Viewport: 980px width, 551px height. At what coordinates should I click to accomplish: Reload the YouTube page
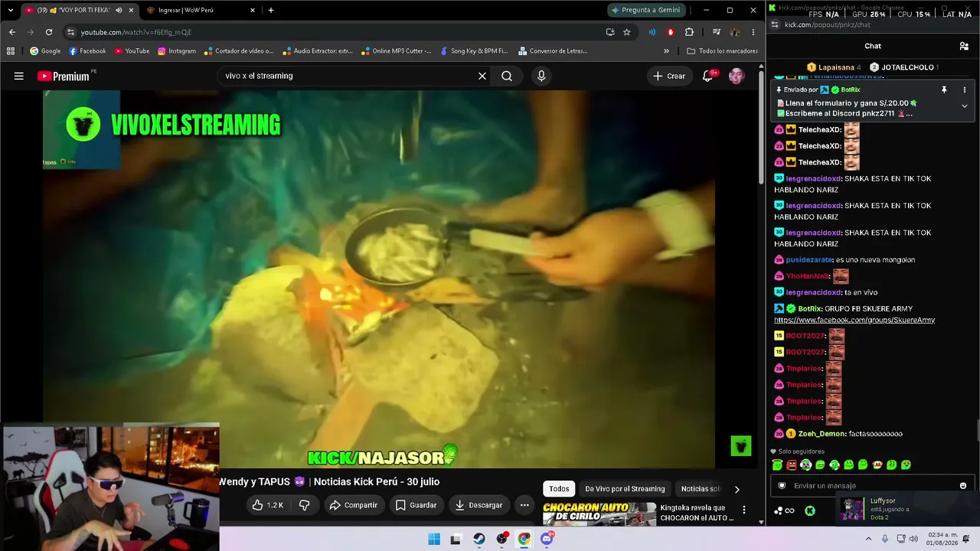(x=49, y=32)
